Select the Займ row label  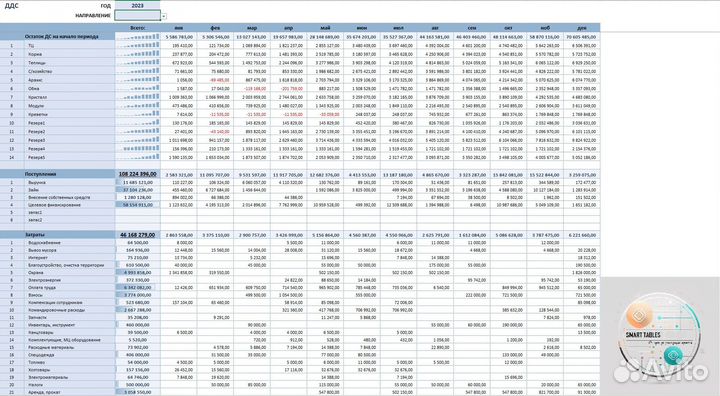33,190
